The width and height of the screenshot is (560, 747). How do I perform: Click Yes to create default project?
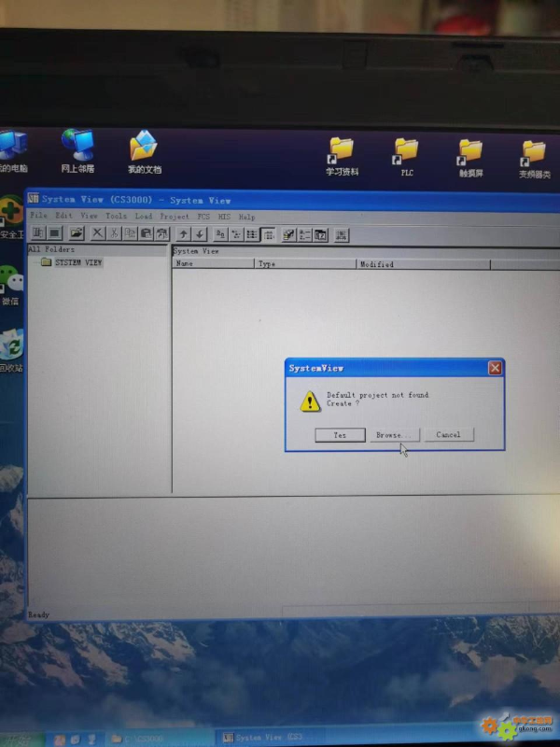339,435
